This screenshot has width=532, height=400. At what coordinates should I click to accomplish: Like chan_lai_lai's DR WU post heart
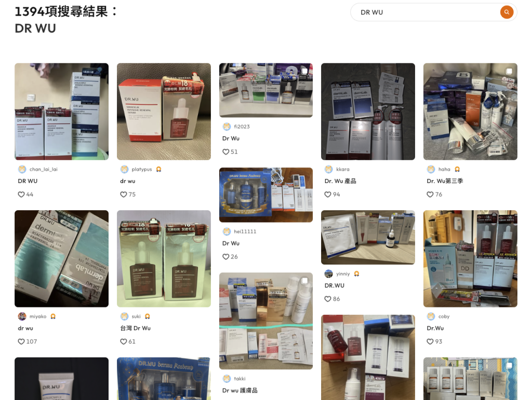pos(21,195)
